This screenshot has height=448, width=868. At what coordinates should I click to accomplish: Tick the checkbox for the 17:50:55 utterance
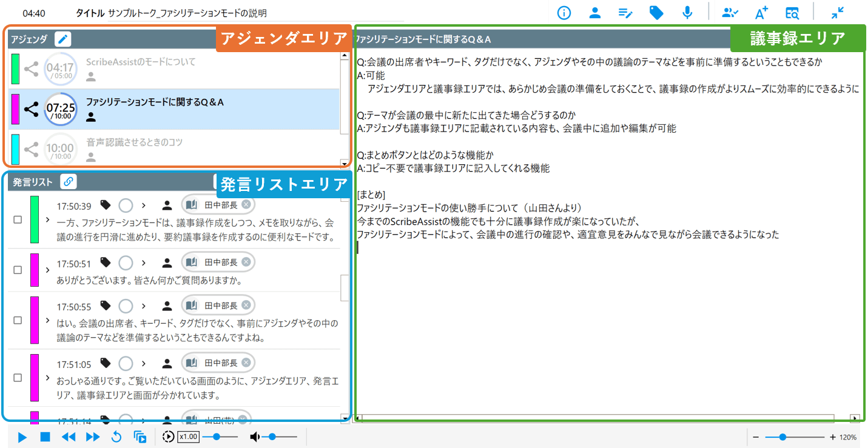coord(18,320)
